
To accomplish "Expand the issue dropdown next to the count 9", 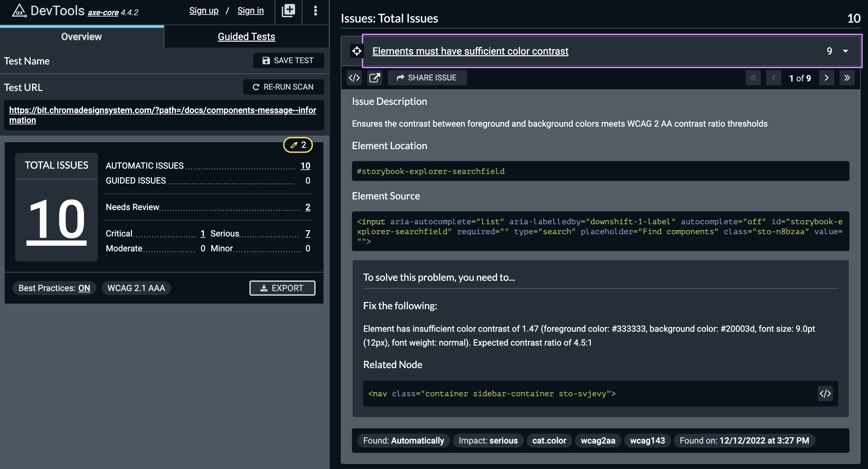I will [846, 51].
